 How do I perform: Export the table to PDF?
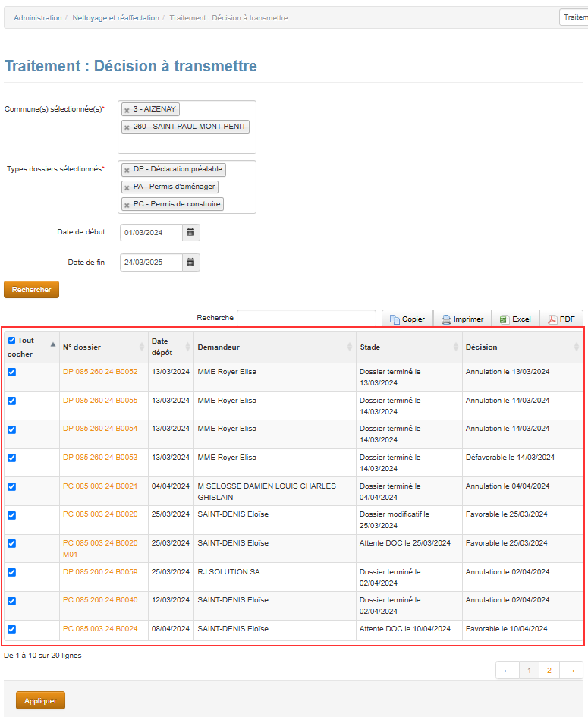pos(561,319)
